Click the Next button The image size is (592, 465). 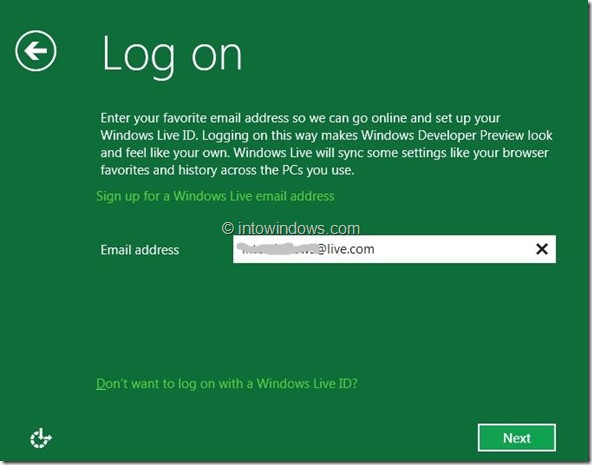tap(516, 438)
